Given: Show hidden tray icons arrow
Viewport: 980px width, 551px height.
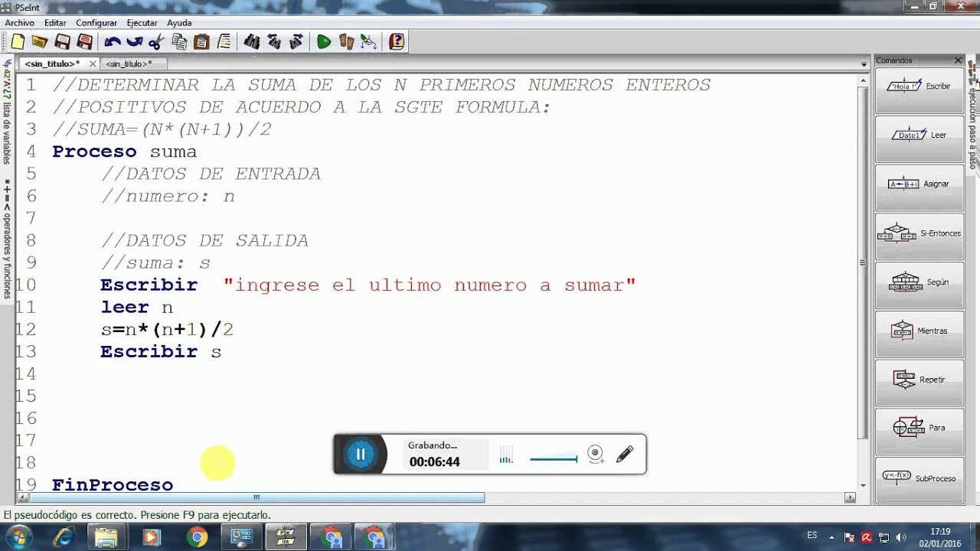Looking at the screenshot, I should tap(832, 536).
